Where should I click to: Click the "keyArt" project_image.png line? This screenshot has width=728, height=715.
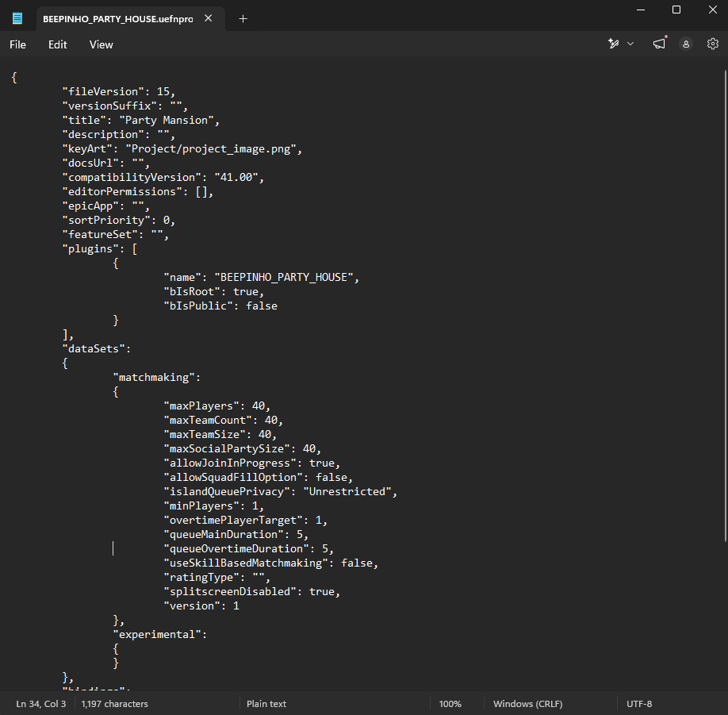[182, 149]
